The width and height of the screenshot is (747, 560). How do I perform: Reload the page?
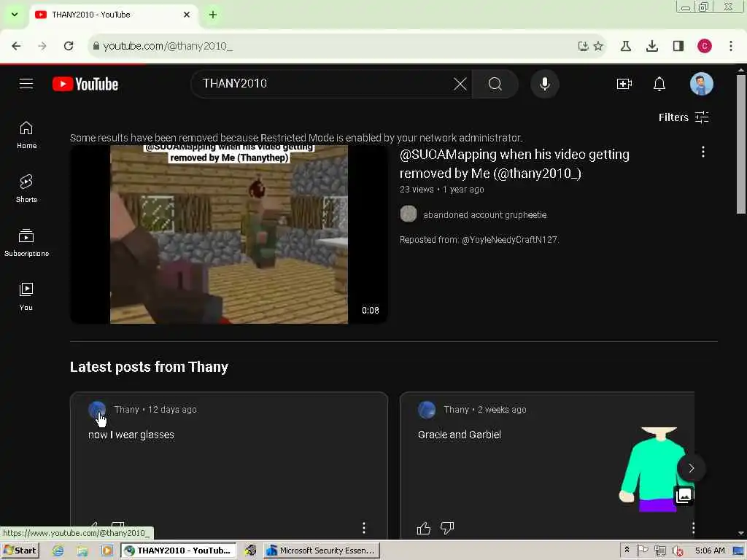[x=69, y=46]
